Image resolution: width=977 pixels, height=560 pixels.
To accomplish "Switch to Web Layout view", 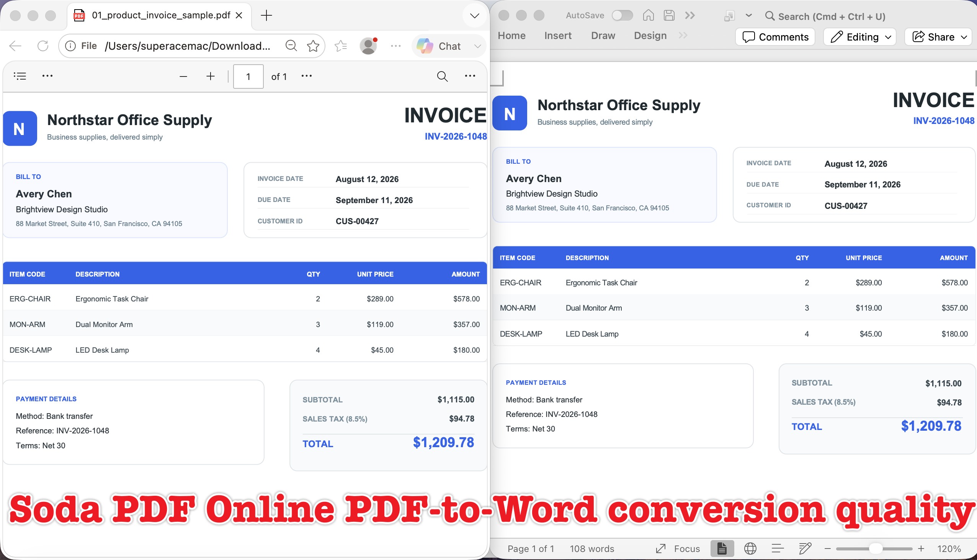I will pos(750,549).
